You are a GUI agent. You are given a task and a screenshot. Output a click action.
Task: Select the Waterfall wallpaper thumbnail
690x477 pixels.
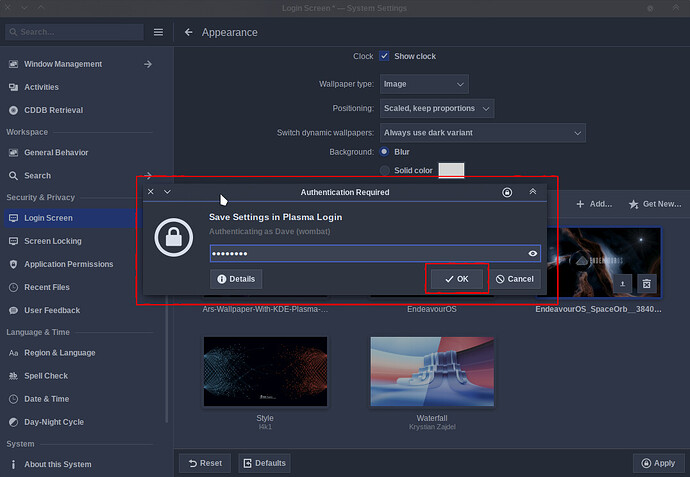coord(432,372)
